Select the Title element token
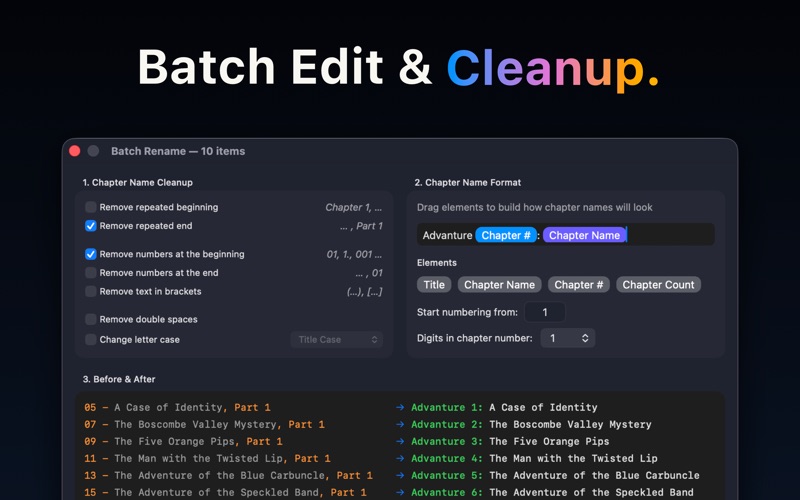Image resolution: width=800 pixels, height=500 pixels. click(x=434, y=285)
